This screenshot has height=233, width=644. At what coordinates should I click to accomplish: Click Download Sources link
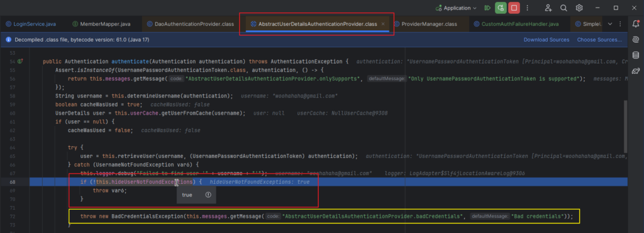click(547, 40)
